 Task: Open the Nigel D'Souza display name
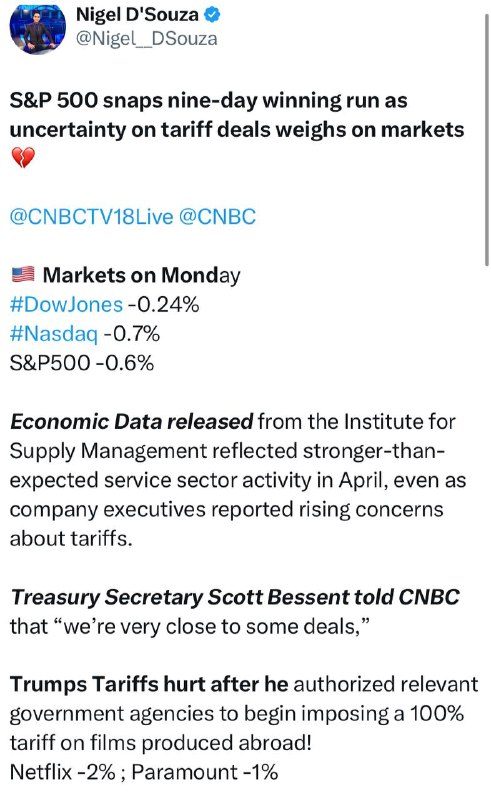pyautogui.click(x=137, y=15)
